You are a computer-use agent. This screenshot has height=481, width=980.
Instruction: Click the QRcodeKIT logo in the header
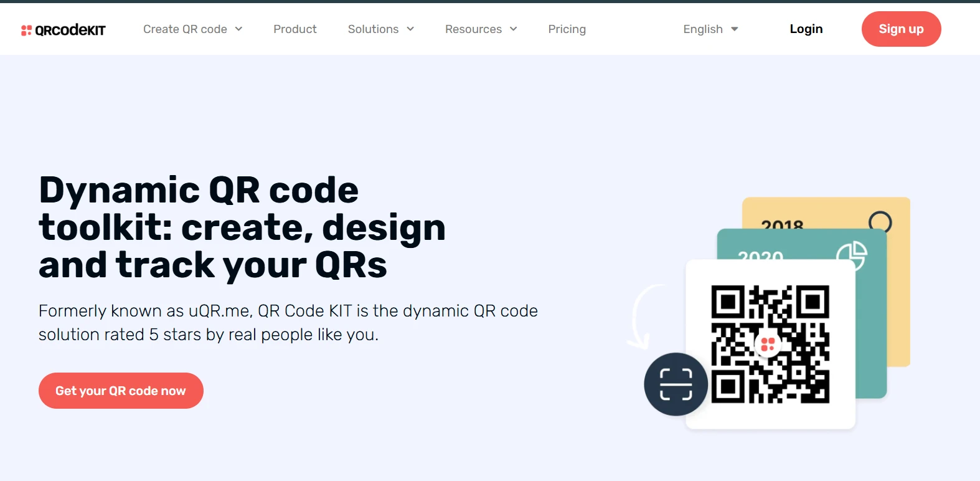[64, 30]
